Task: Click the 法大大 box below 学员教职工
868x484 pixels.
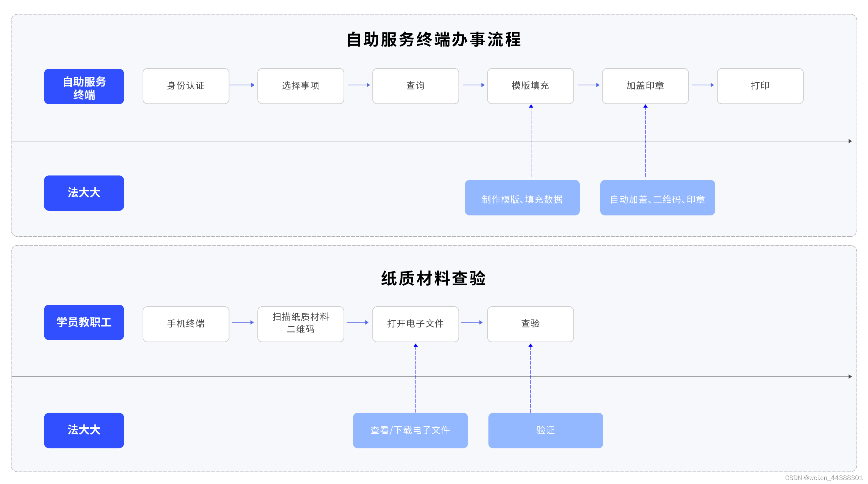Action: (x=84, y=430)
